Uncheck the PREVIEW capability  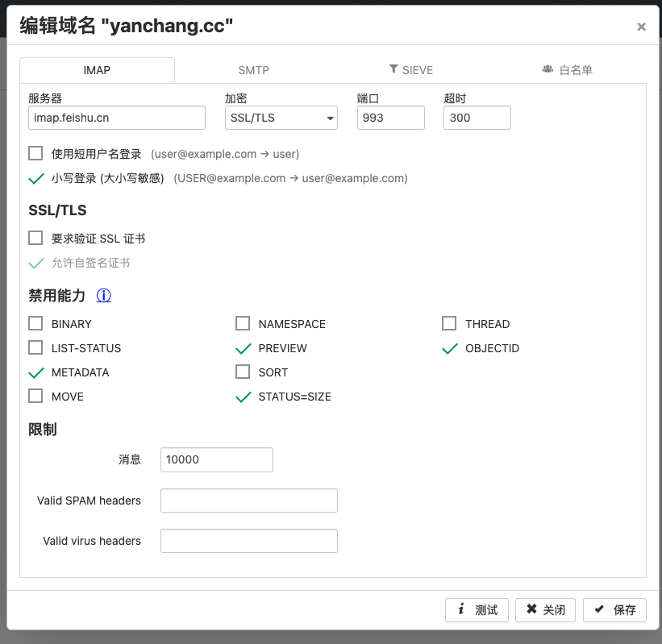pos(243,348)
